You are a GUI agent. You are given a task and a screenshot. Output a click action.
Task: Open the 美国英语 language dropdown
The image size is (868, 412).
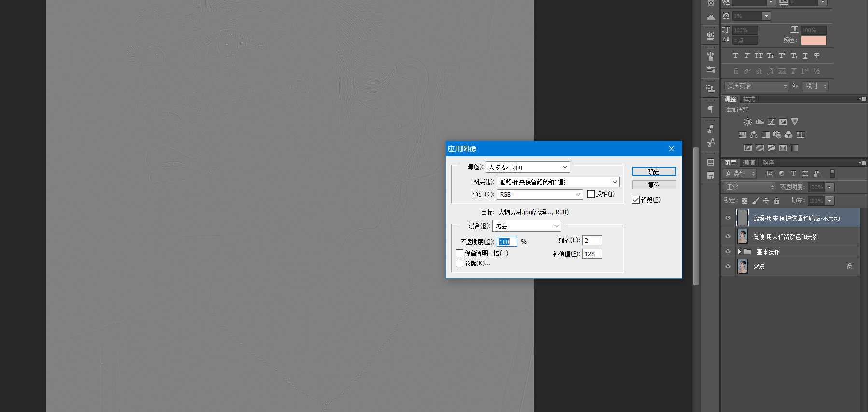(756, 86)
